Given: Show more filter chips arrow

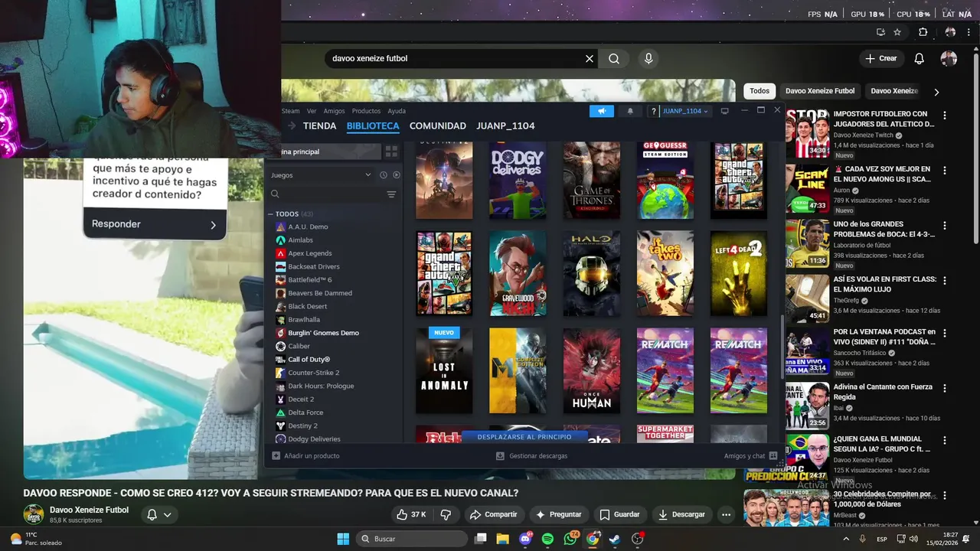Looking at the screenshot, I should pyautogui.click(x=936, y=91).
